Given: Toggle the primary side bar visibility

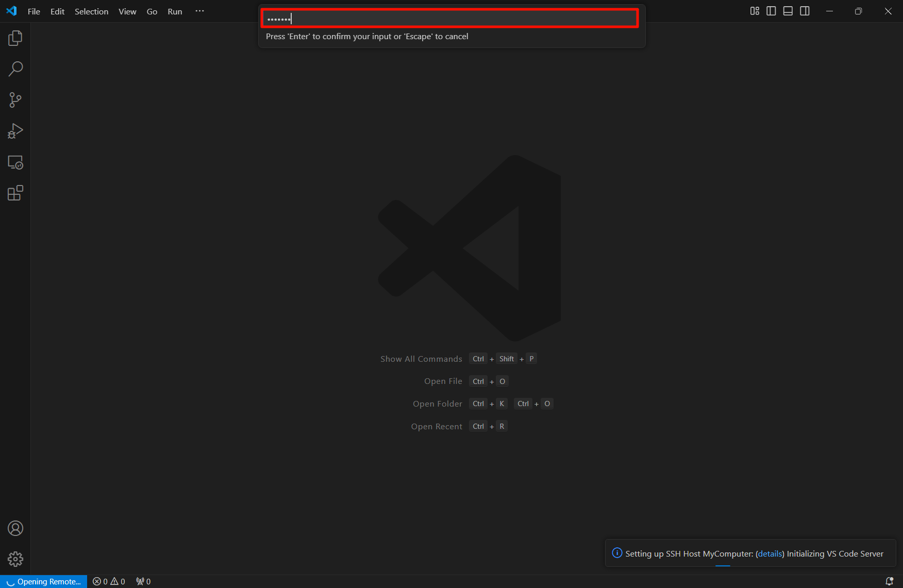Looking at the screenshot, I should click(x=771, y=11).
